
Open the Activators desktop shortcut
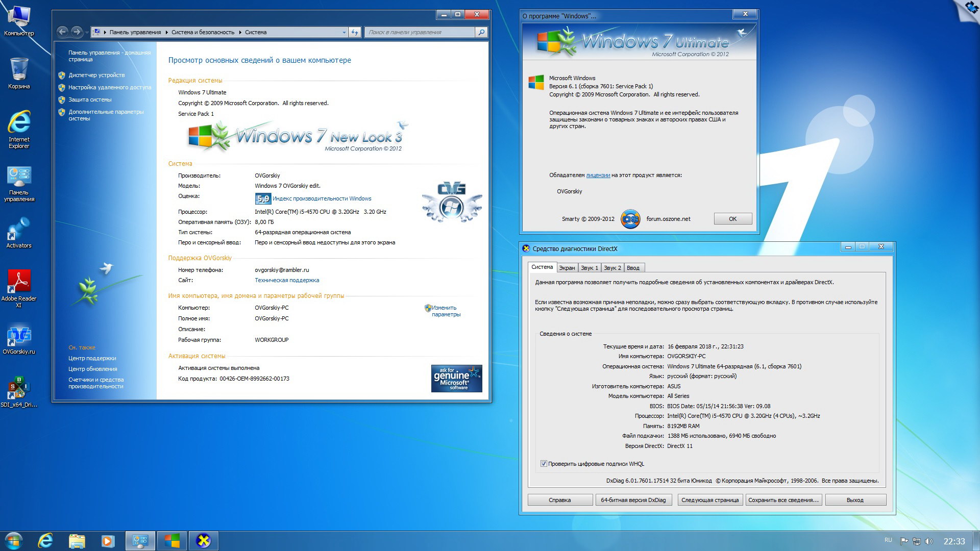19,231
